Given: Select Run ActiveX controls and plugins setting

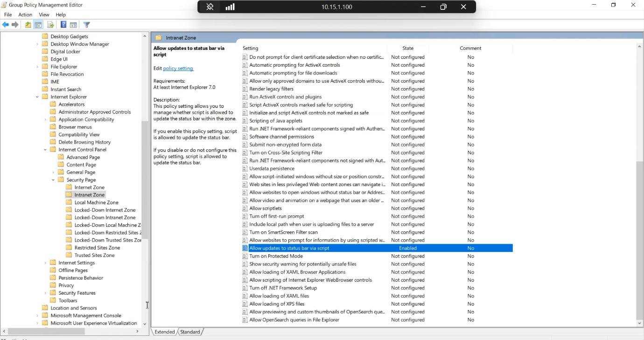Looking at the screenshot, I should coord(285,97).
